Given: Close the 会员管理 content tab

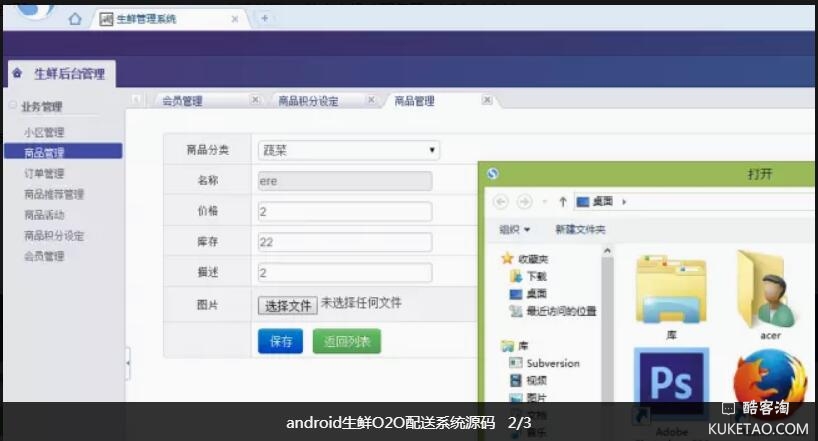Looking at the screenshot, I should 255,100.
